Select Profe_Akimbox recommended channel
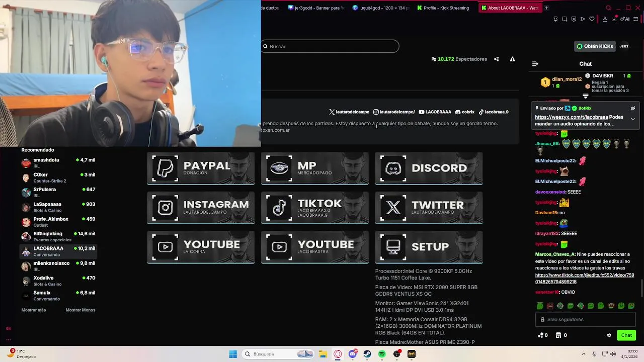 [58, 222]
